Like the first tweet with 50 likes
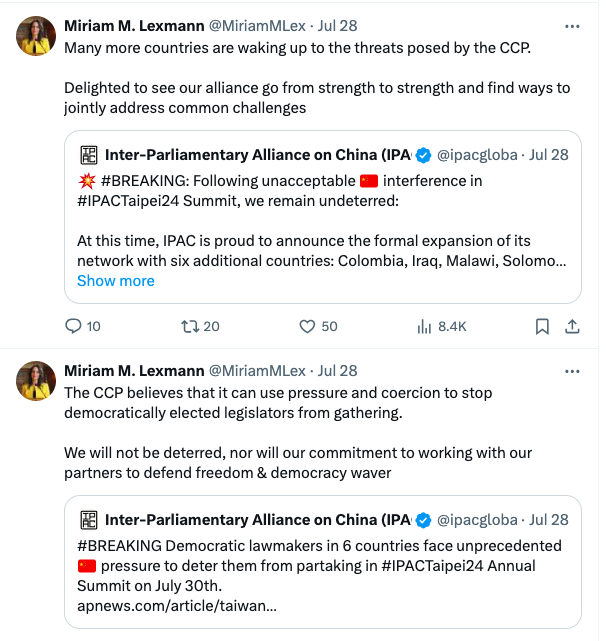606x641 pixels. point(309,326)
